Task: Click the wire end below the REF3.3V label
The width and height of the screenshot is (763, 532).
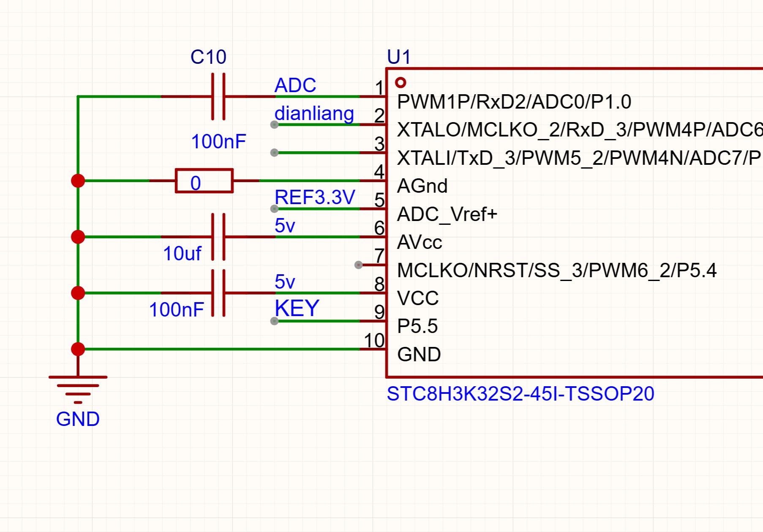Action: [x=275, y=209]
